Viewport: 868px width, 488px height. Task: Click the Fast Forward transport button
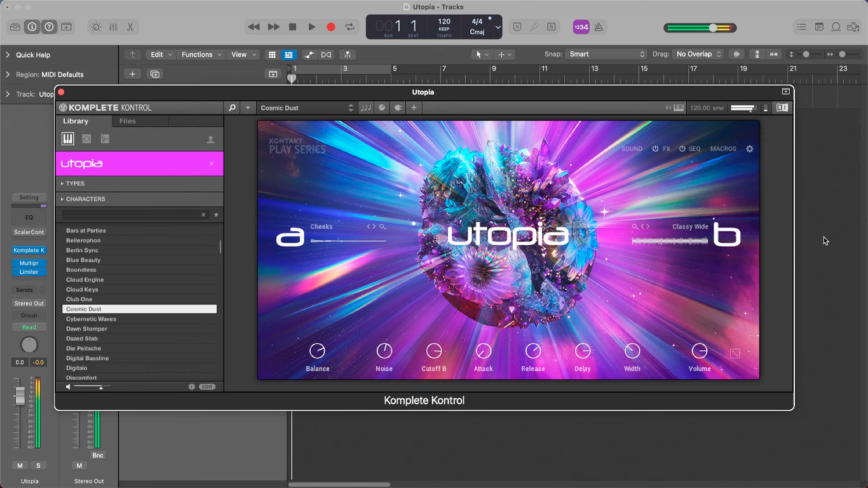pos(273,27)
